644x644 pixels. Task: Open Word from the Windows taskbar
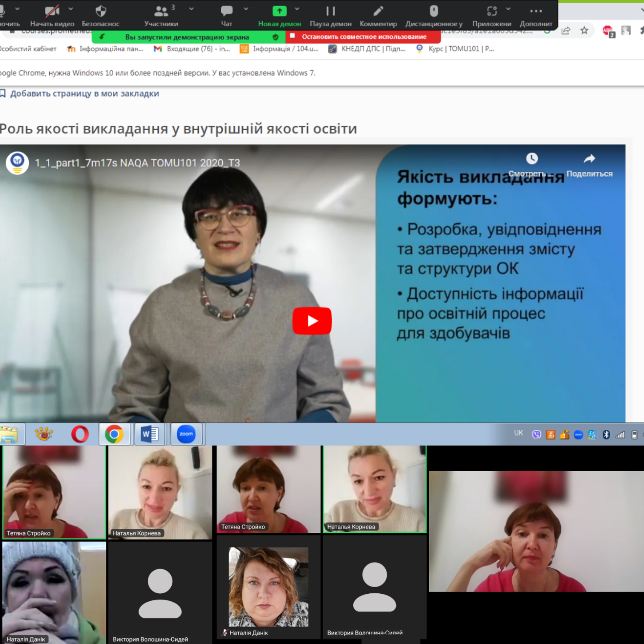point(149,434)
